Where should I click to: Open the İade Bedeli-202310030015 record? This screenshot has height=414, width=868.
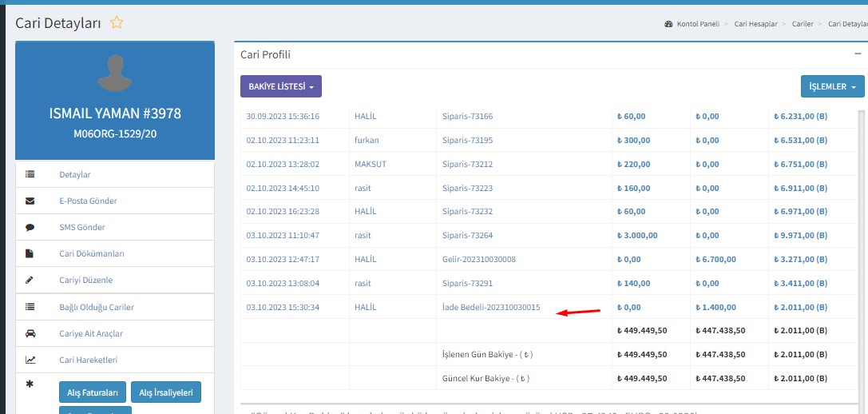click(491, 308)
